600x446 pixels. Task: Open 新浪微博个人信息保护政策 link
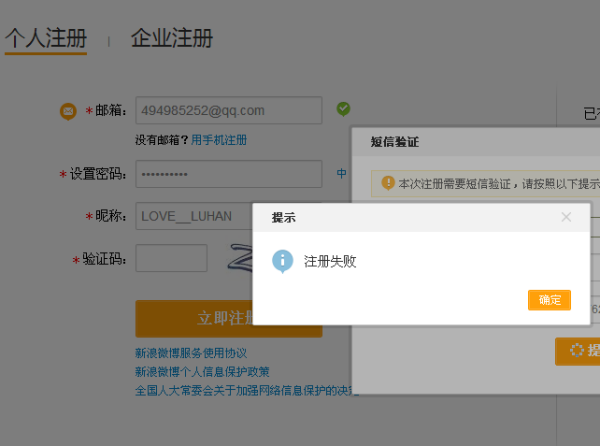(x=202, y=371)
